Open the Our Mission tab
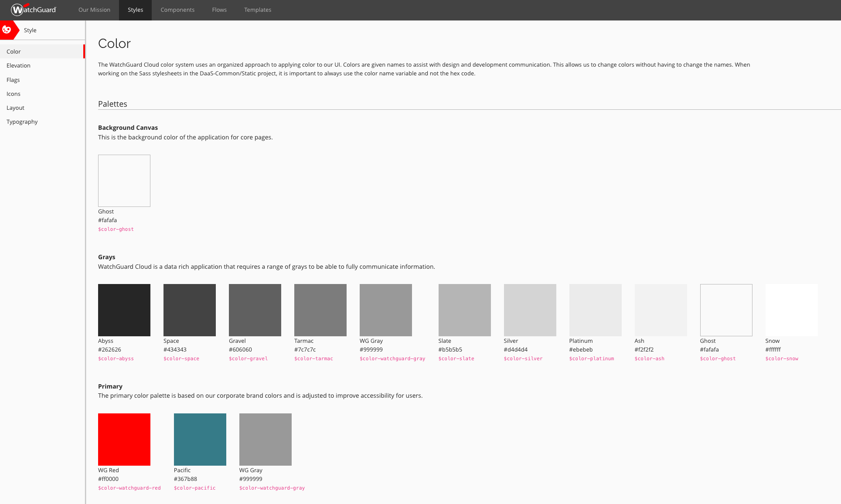Screen dimensions: 841x504 pos(94,10)
